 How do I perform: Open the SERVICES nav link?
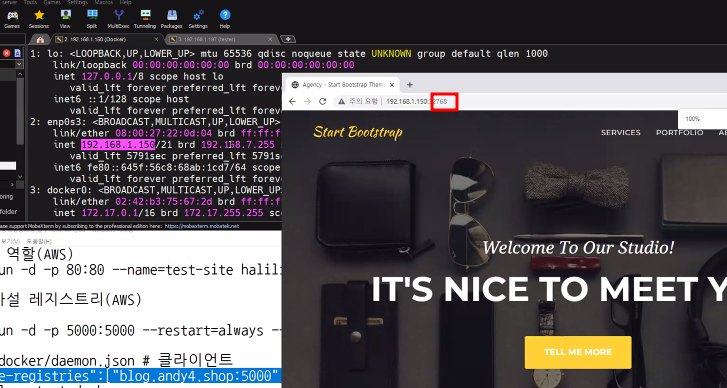point(620,133)
